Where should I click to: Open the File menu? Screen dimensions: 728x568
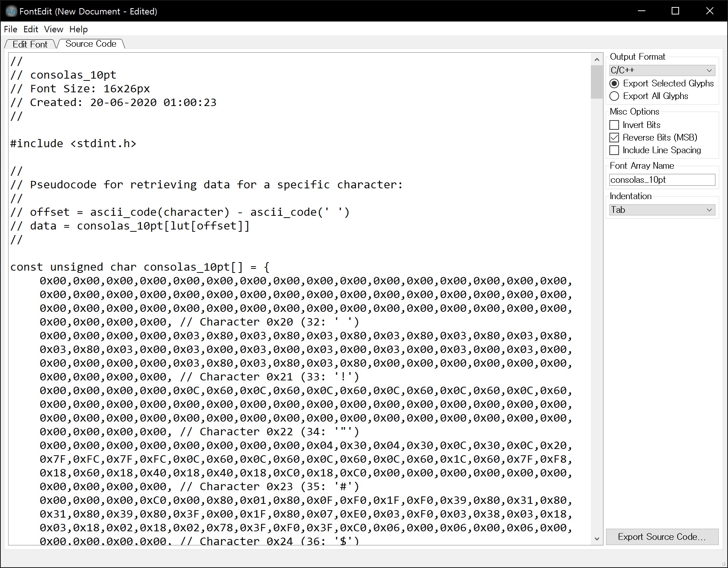tap(10, 29)
